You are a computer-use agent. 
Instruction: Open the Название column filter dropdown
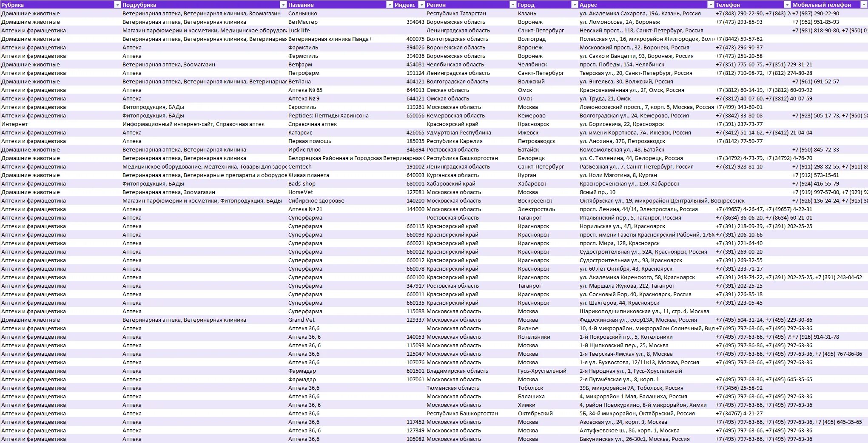coord(390,5)
